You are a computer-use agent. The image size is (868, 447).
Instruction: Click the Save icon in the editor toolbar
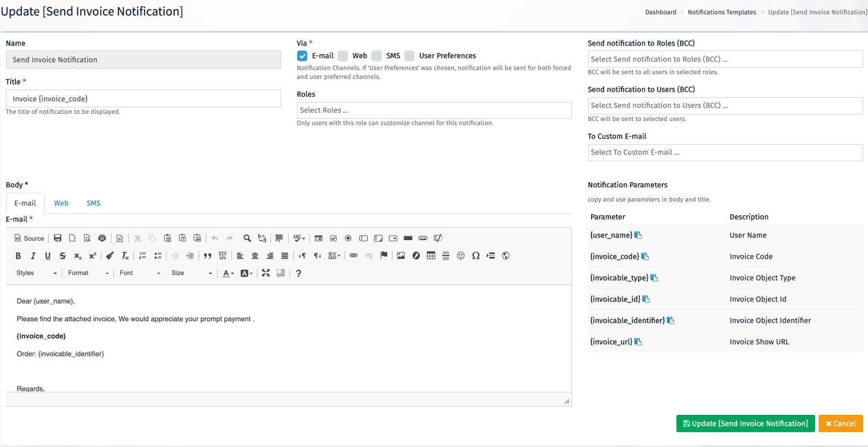58,238
